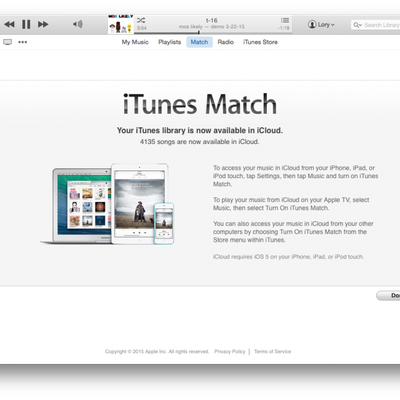400x400 pixels.
Task: Select the TV/display media icon
Action: [7, 42]
